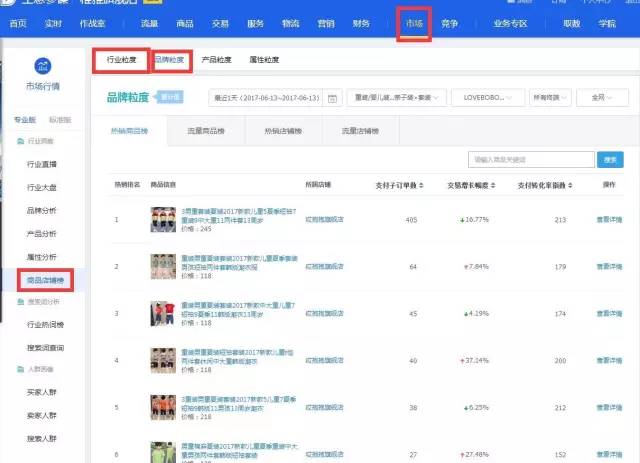Open 服务 in top navigation

click(256, 24)
